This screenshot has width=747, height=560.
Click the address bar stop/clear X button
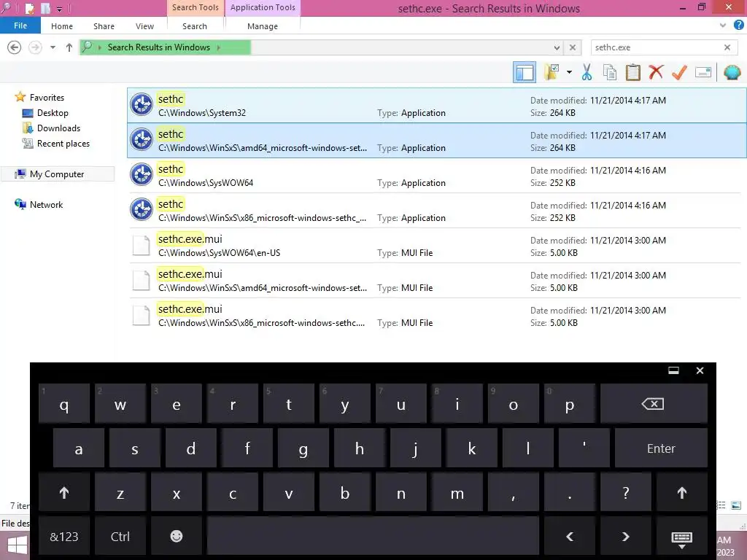[573, 47]
